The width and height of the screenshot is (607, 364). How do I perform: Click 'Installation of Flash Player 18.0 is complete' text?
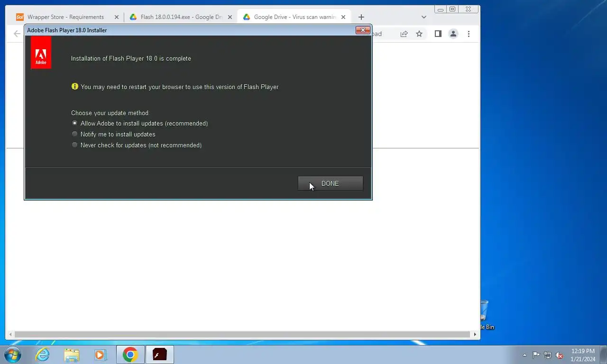(x=131, y=58)
